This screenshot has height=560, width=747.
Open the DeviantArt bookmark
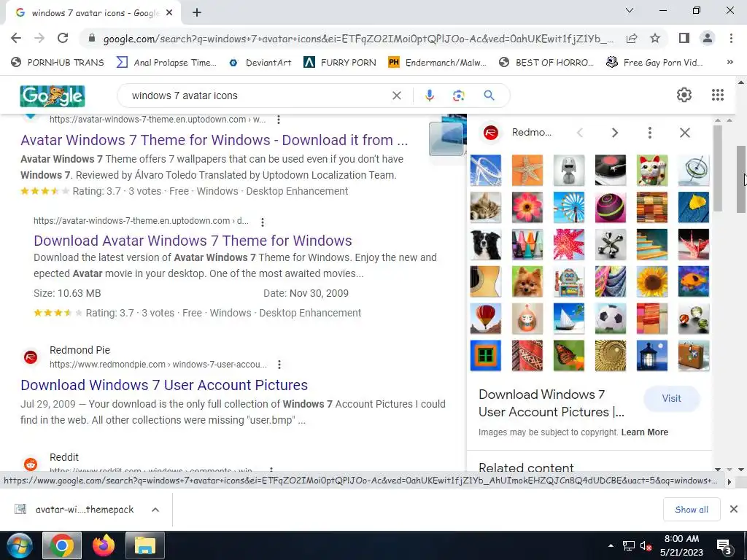(x=260, y=63)
